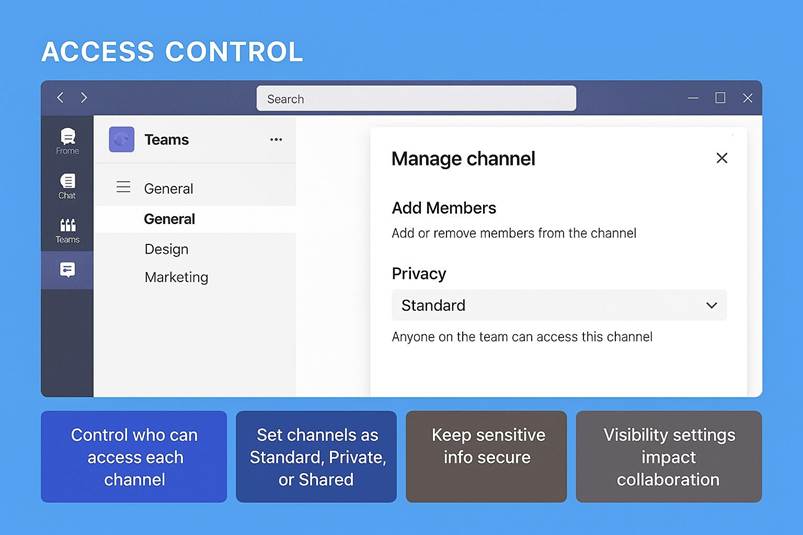Screen dimensions: 803x535
Task: Select the Teams icon in the sidebar
Action: tap(67, 230)
